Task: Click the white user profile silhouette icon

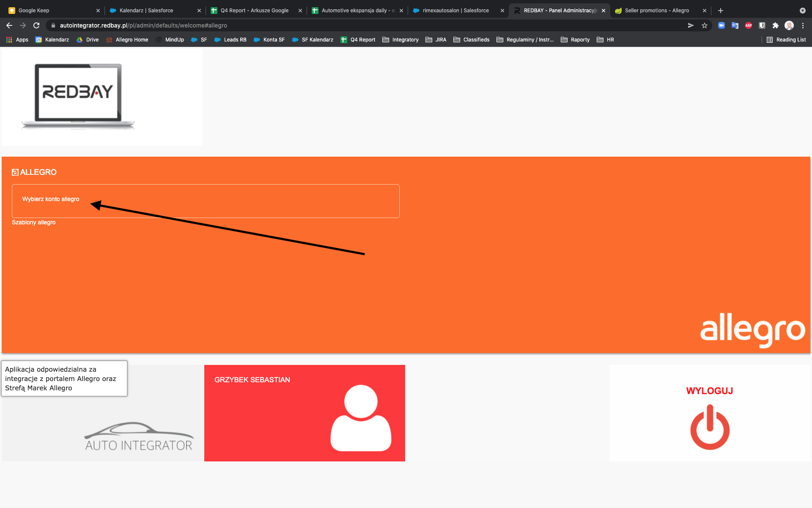Action: click(361, 418)
